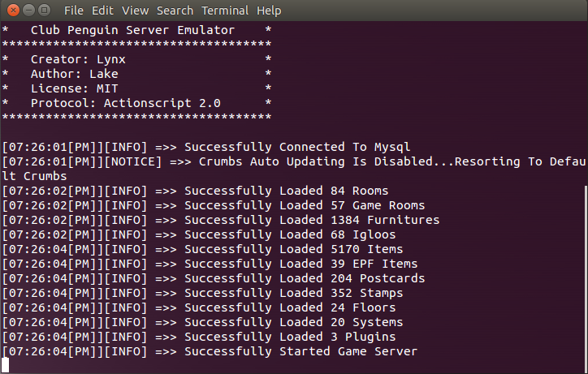Open the Edit menu
This screenshot has height=374, width=588.
pyautogui.click(x=102, y=11)
